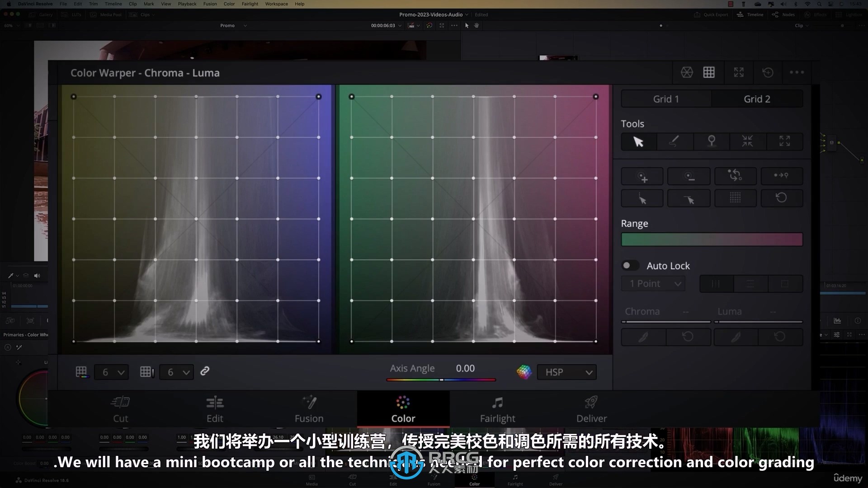Click the top-right control point of right grid
Screen dimensions: 868x488
[x=596, y=97]
